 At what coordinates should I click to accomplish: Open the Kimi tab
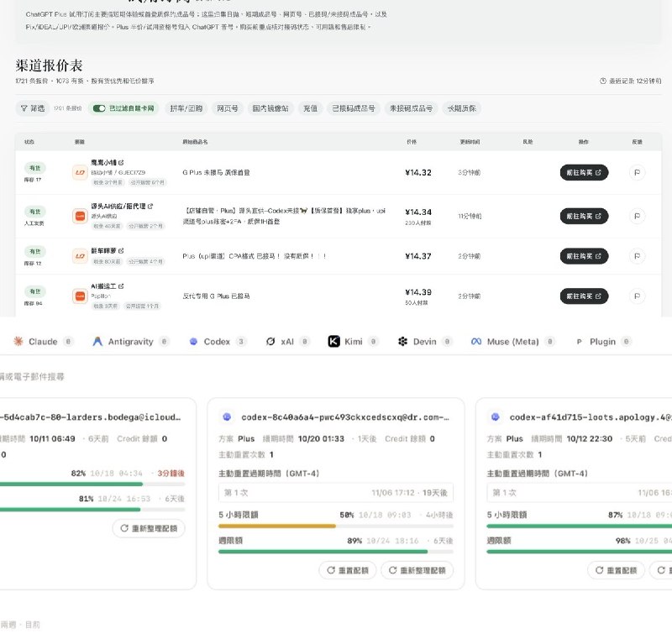353,342
